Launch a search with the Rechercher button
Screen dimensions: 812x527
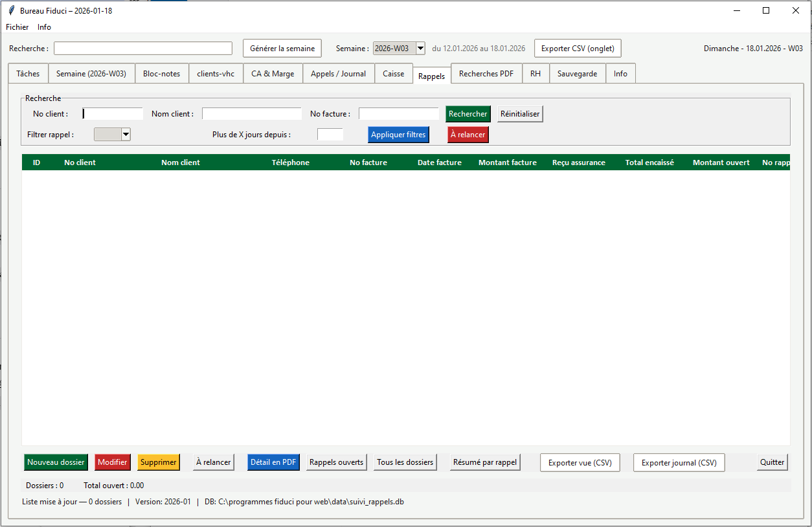click(468, 113)
